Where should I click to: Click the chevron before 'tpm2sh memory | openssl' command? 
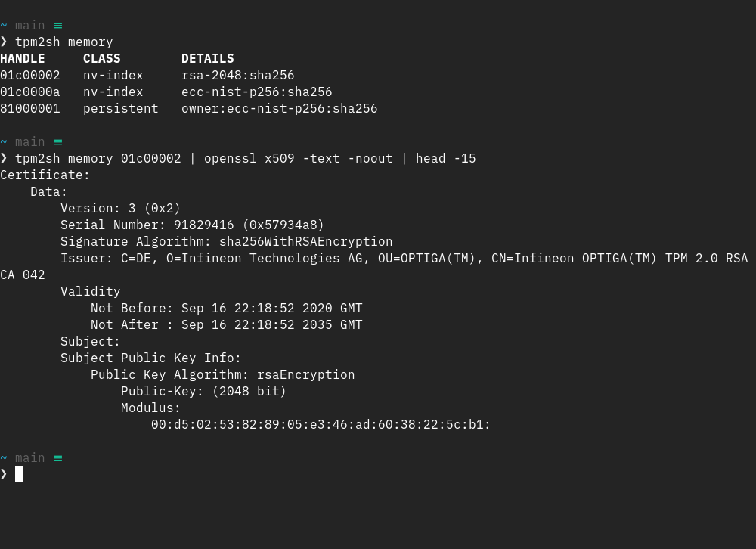pos(4,158)
